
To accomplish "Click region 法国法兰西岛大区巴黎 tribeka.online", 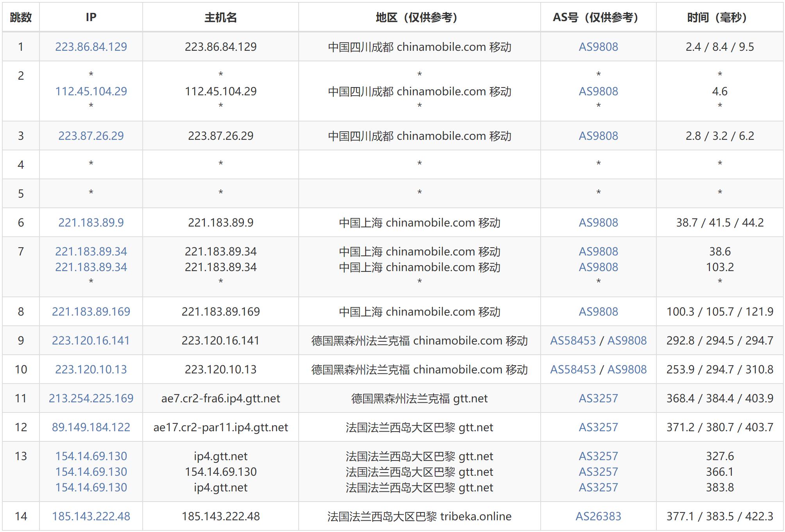I will pos(419,516).
